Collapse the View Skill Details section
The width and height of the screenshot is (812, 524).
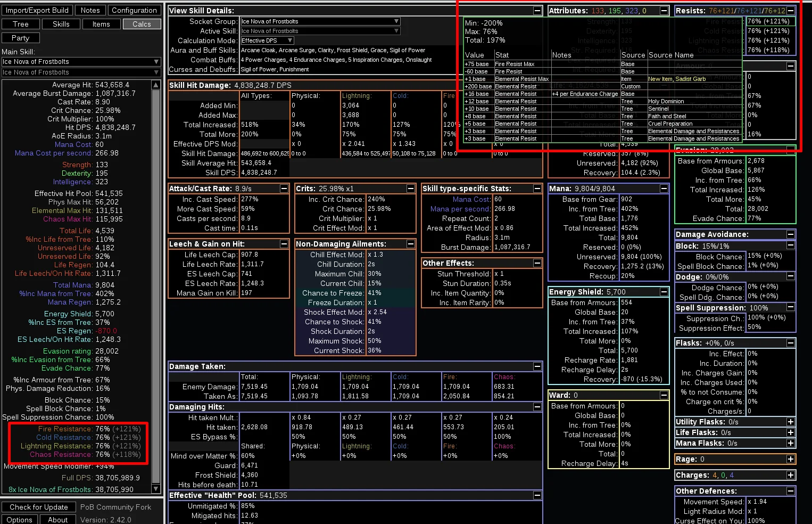point(537,11)
